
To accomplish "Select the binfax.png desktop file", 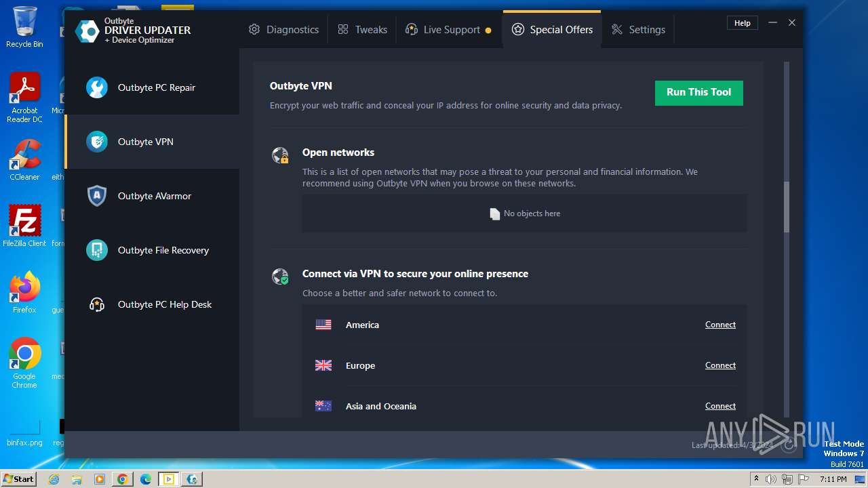I will click(x=24, y=432).
